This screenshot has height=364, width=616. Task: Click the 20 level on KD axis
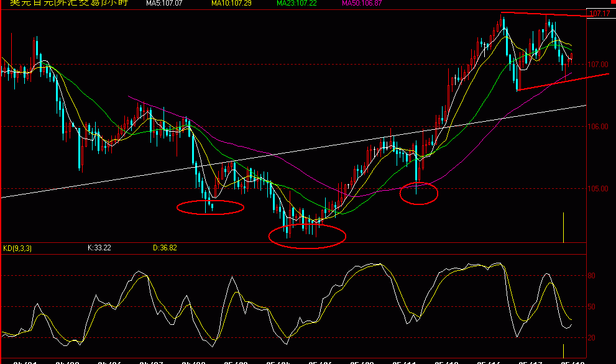(x=591, y=338)
